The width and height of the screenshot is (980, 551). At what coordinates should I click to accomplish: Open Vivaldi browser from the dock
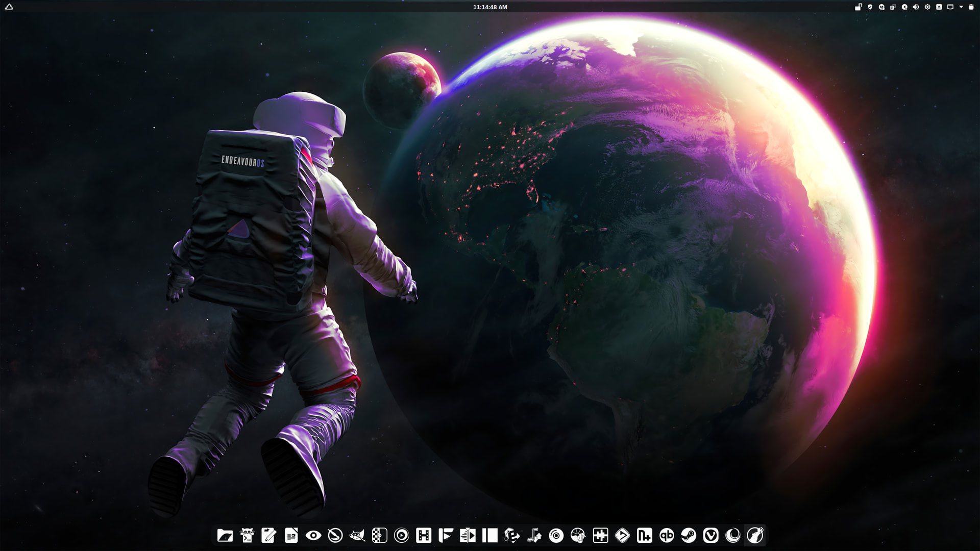click(x=711, y=535)
